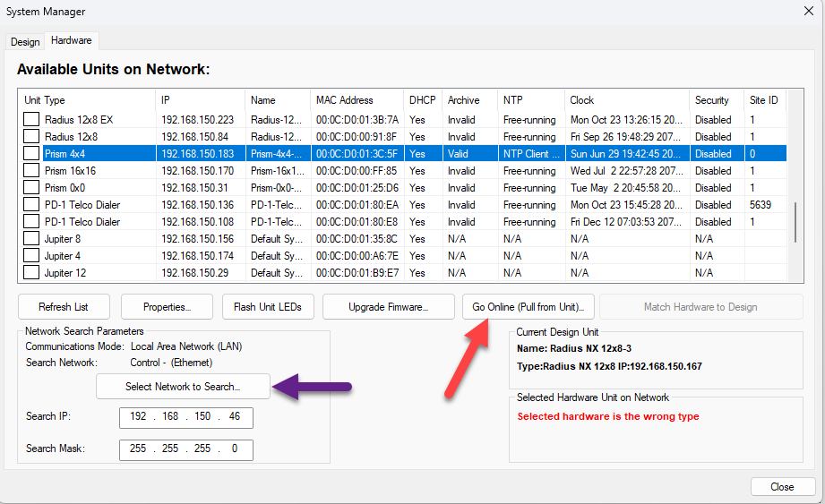Check the Radius 12x8 EX unit checkbox
This screenshot has width=825, height=504.
point(31,120)
